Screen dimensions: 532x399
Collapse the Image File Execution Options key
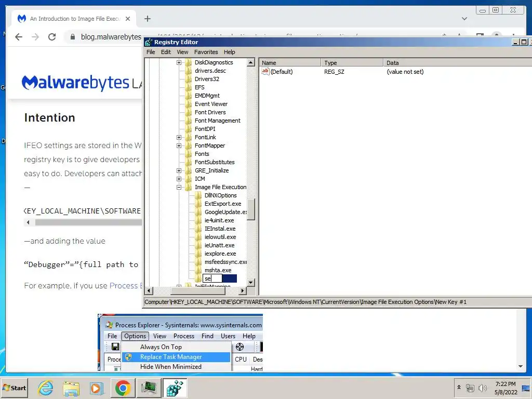179,187
